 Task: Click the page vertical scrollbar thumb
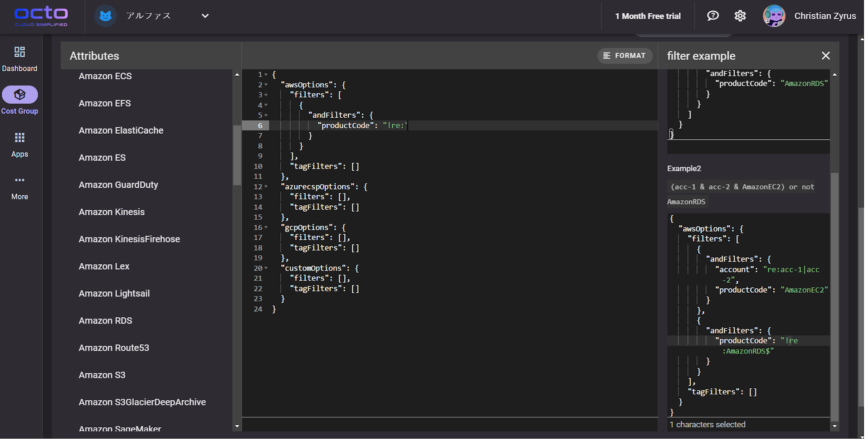862,307
